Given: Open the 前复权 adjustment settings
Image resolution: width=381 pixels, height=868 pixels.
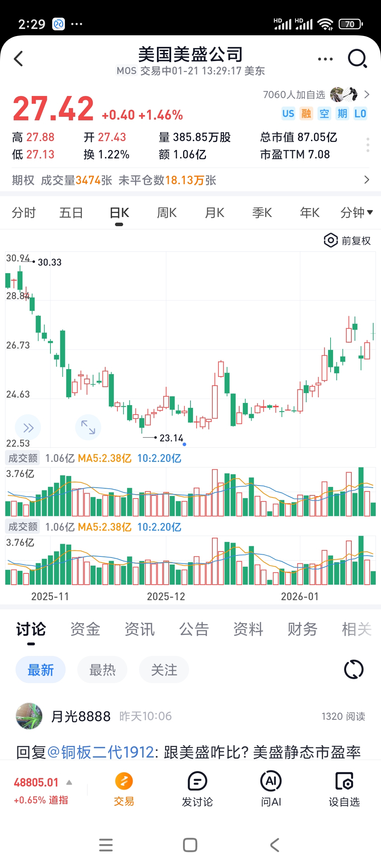Looking at the screenshot, I should tap(347, 241).
